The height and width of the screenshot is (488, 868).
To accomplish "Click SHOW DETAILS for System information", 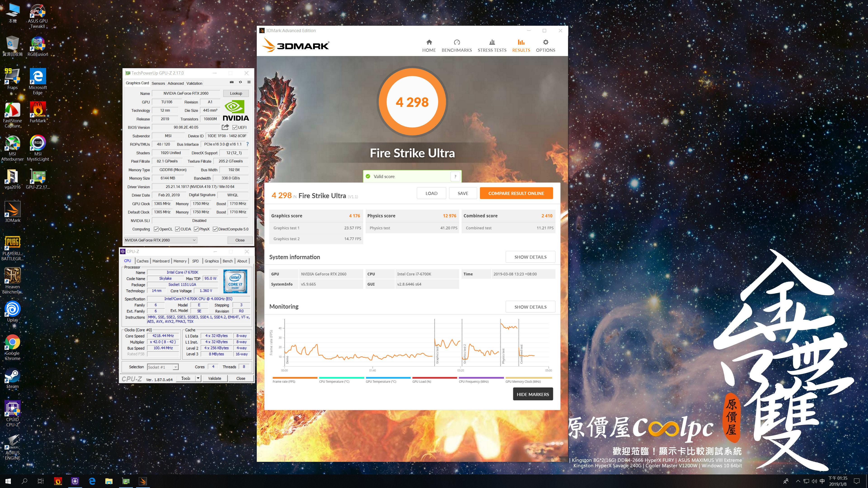I will click(x=530, y=257).
